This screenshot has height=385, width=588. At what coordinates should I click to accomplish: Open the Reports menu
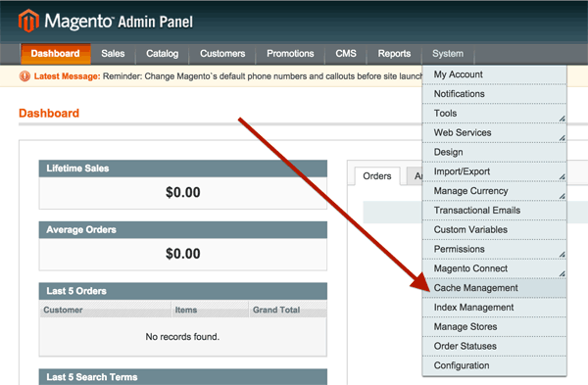coord(394,54)
